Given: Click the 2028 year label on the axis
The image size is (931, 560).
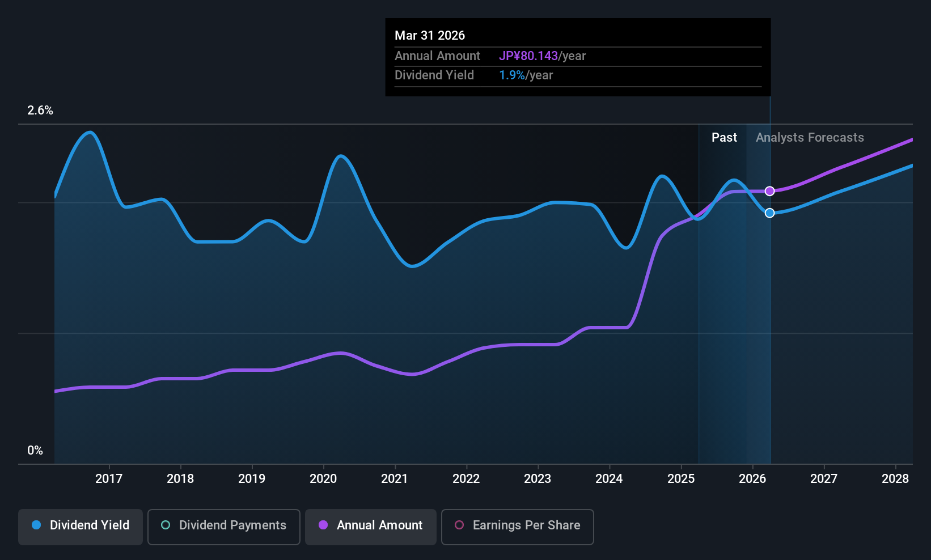Looking at the screenshot, I should pyautogui.click(x=895, y=479).
